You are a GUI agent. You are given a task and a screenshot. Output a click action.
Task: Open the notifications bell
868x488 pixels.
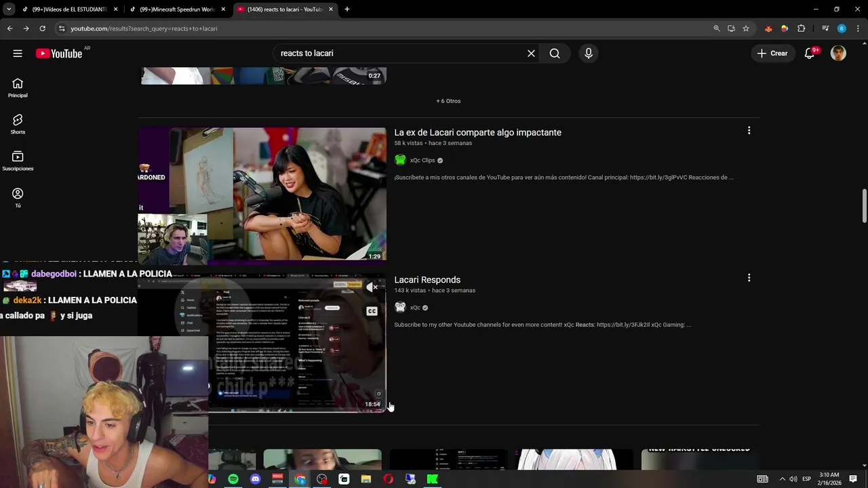pyautogui.click(x=809, y=54)
